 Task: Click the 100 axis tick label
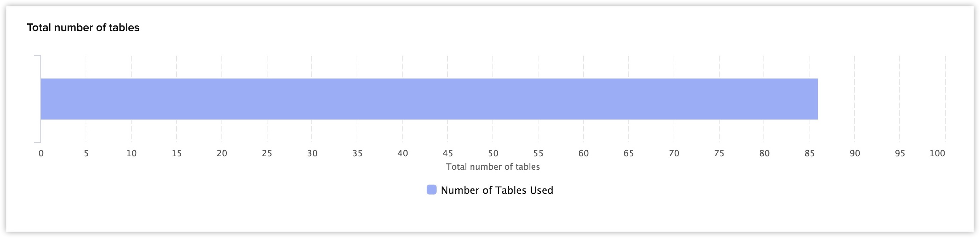click(x=938, y=153)
